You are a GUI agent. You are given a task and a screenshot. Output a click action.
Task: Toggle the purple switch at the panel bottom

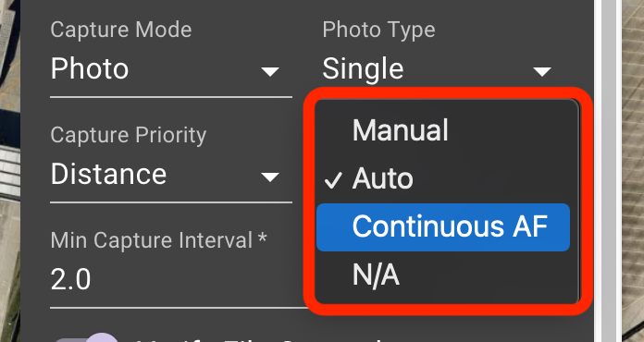pyautogui.click(x=88, y=339)
